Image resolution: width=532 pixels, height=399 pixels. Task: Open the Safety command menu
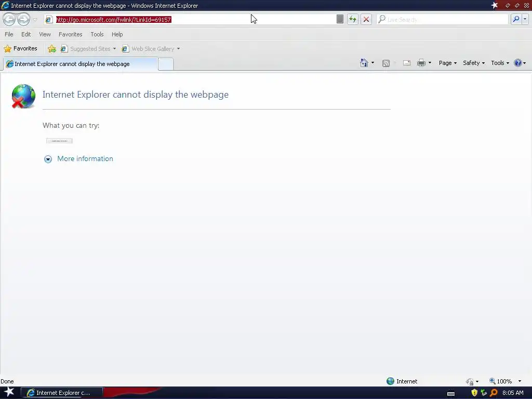(x=474, y=63)
